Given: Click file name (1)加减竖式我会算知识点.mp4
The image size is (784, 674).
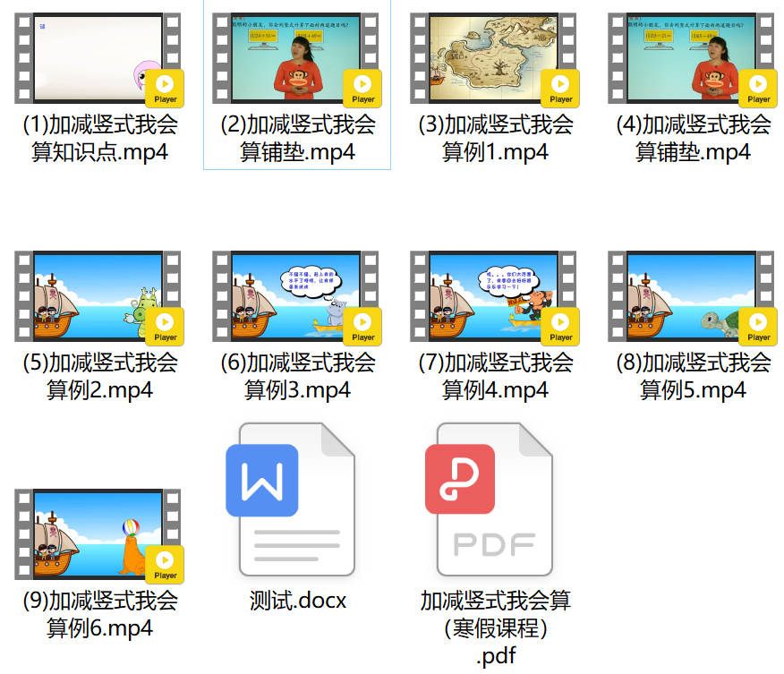Looking at the screenshot, I should coord(99,138).
